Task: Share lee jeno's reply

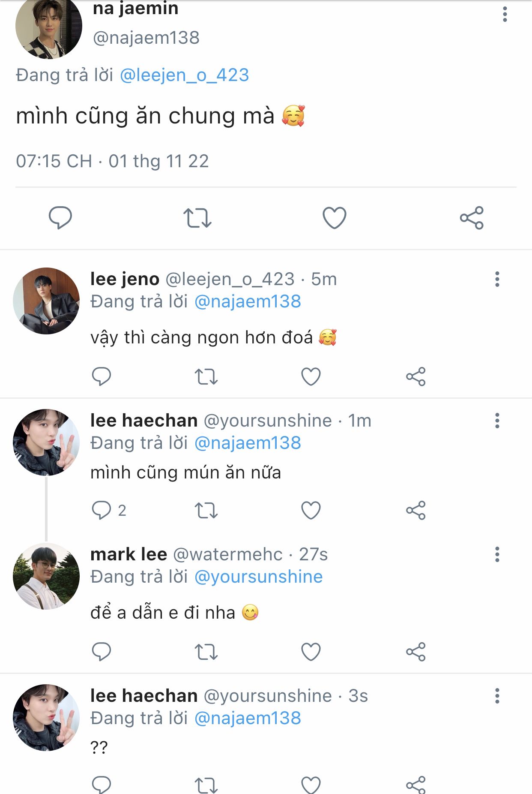Action: (415, 377)
